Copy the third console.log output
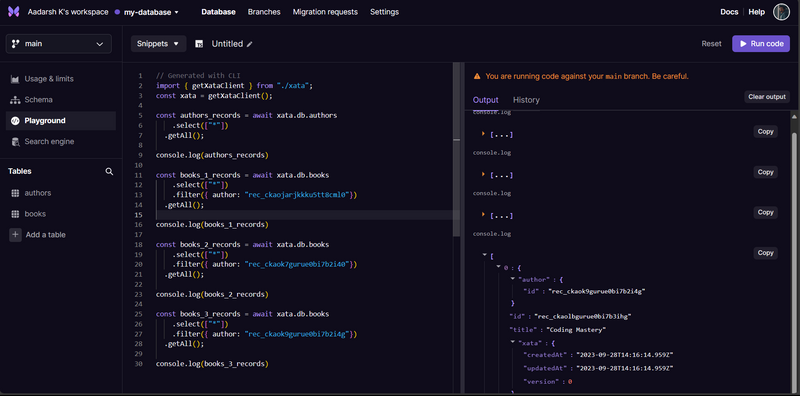800x396 pixels. (765, 212)
